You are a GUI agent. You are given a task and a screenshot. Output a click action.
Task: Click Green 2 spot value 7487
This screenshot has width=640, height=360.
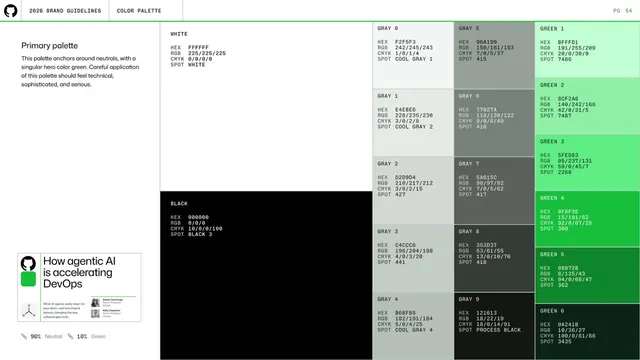tap(564, 116)
